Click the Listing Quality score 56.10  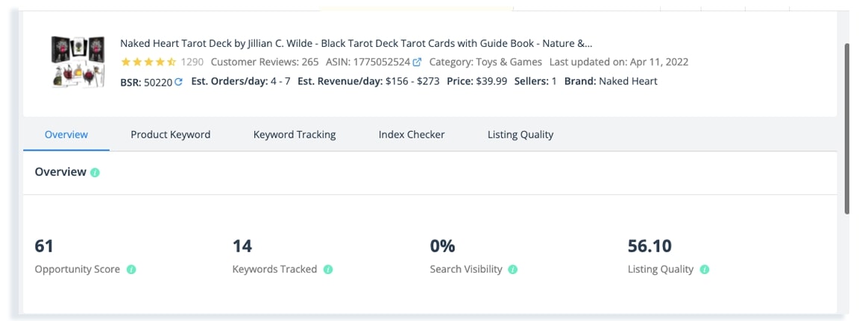point(650,246)
